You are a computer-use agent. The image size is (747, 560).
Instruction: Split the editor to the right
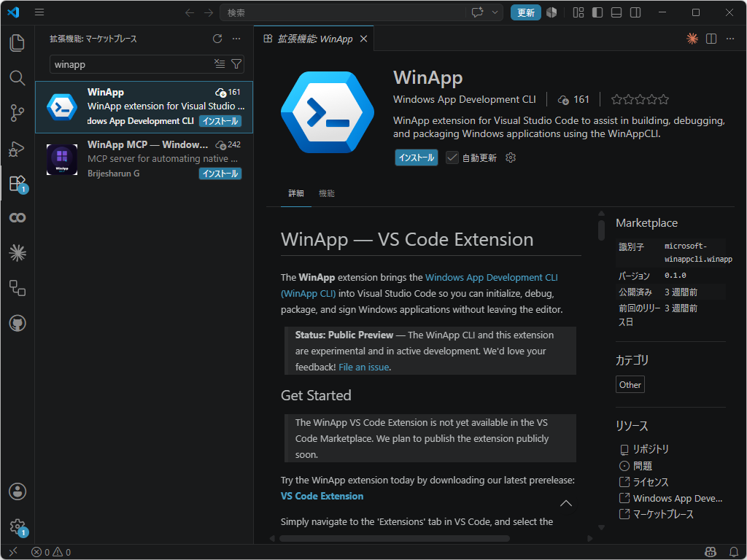[711, 39]
